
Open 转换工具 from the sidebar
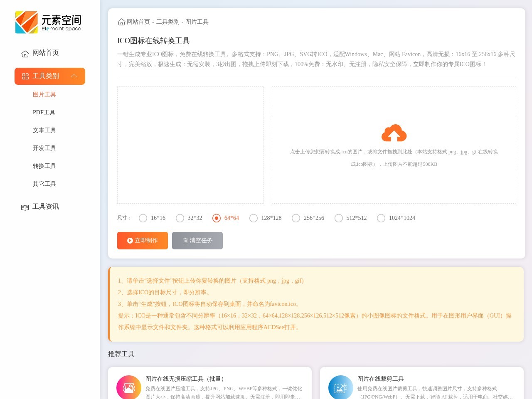point(44,166)
